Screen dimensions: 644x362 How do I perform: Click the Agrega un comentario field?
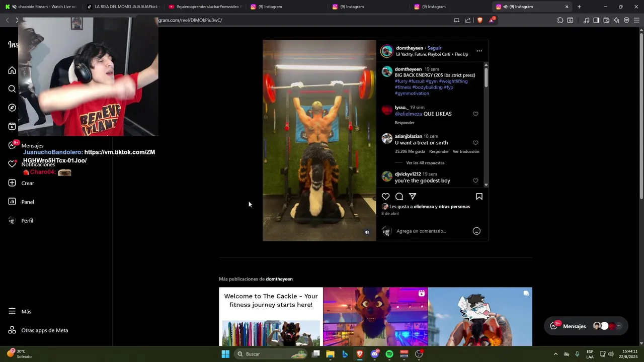(x=421, y=231)
